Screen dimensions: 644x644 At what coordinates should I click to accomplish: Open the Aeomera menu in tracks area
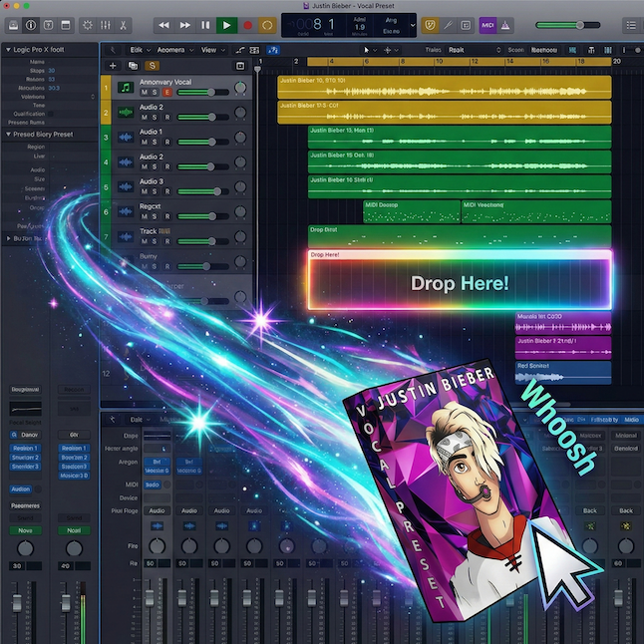pyautogui.click(x=174, y=50)
